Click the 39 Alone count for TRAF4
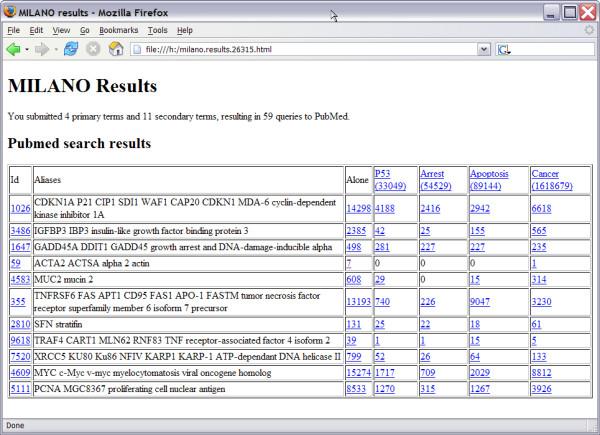This screenshot has height=435, width=600. click(351, 341)
